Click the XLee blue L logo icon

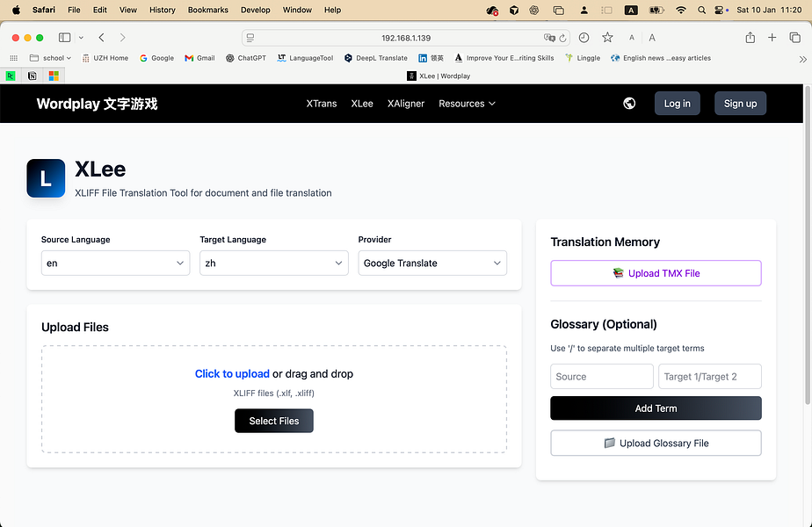coord(46,178)
